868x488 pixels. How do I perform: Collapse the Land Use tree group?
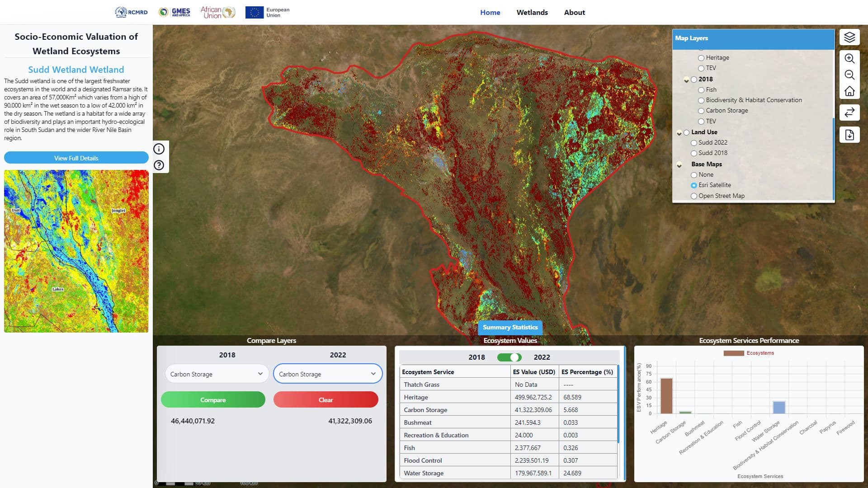(679, 133)
